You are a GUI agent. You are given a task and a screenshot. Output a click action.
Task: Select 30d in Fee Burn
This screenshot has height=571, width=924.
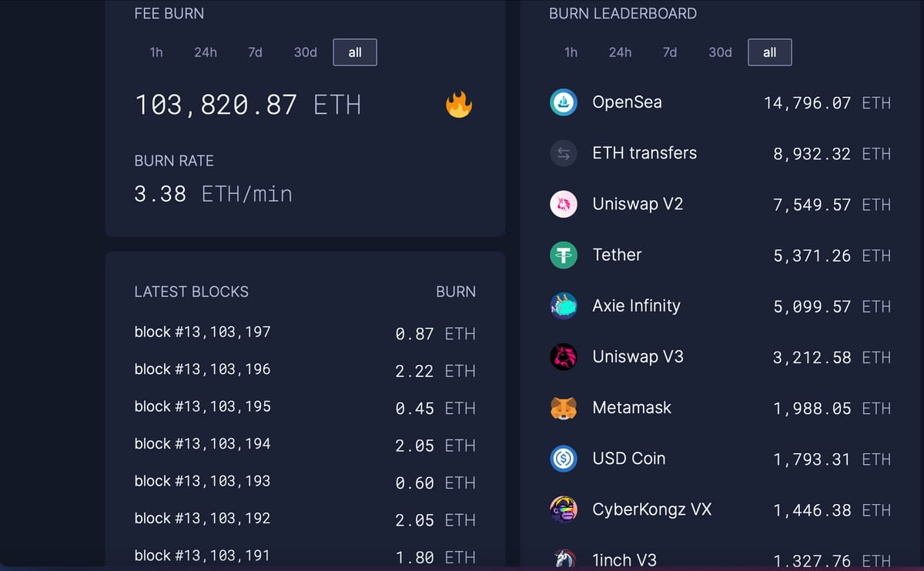click(x=306, y=52)
